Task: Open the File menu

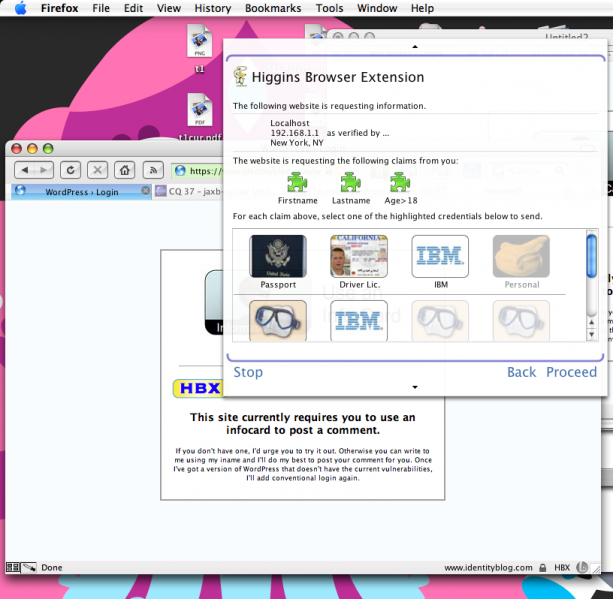Action: tap(101, 8)
